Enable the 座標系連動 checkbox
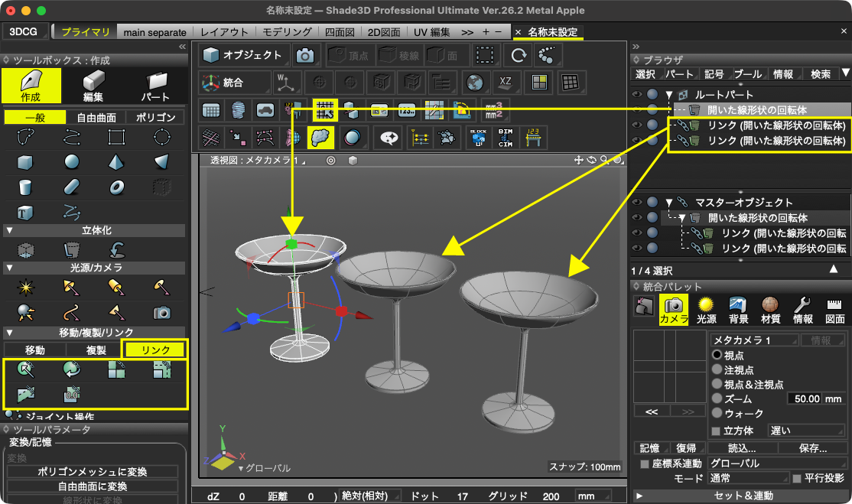Screen dimensions: 852x504 (645, 463)
